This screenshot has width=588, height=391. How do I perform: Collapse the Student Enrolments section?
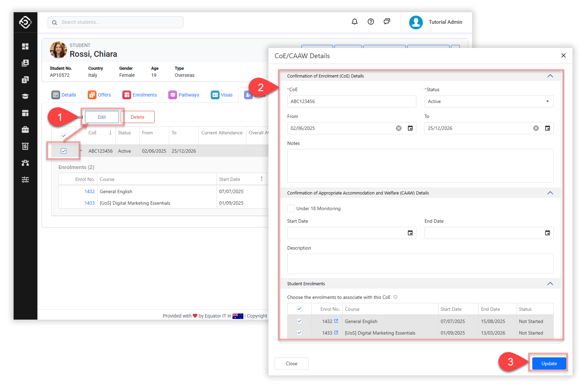click(550, 284)
